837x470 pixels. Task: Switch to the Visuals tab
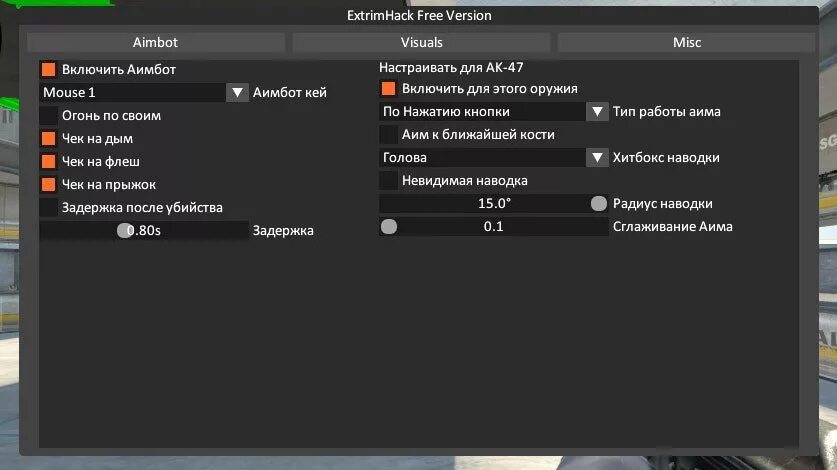[x=421, y=42]
